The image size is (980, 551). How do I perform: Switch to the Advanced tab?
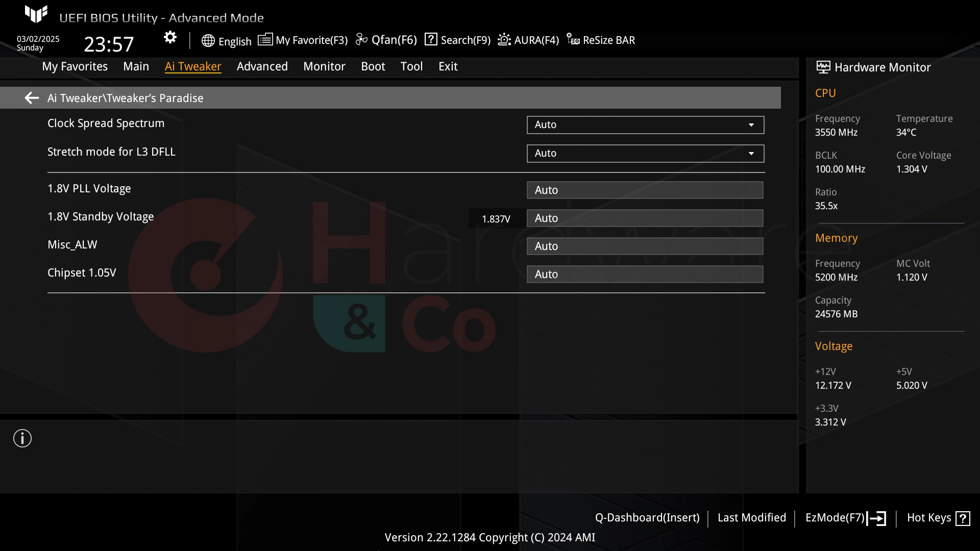point(262,66)
